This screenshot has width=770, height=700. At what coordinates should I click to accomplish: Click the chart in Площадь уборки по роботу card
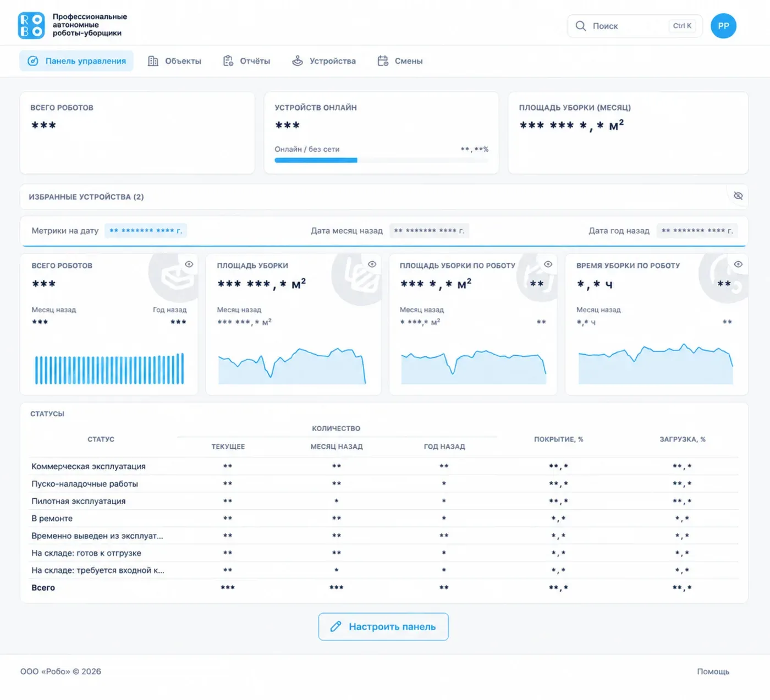474,367
